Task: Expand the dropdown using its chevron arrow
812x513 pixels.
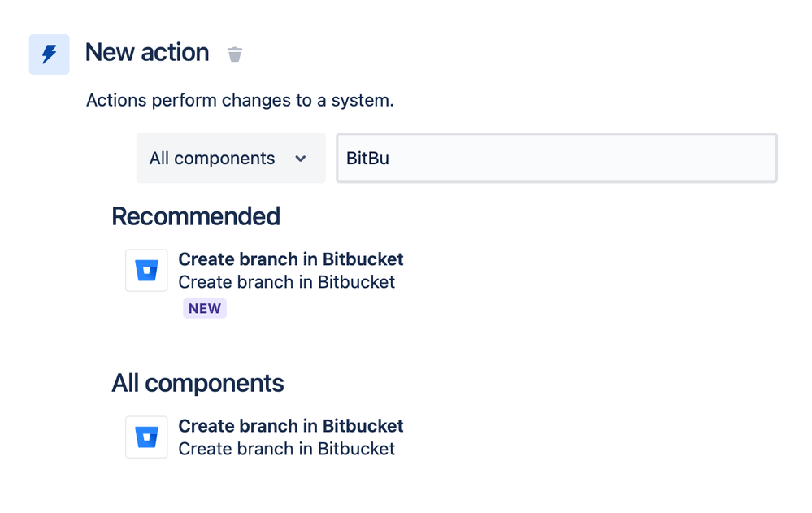Action: click(x=301, y=159)
